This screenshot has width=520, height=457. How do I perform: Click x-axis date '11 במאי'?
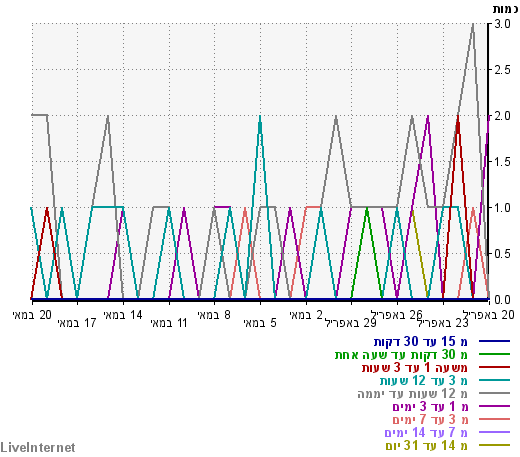(169, 323)
